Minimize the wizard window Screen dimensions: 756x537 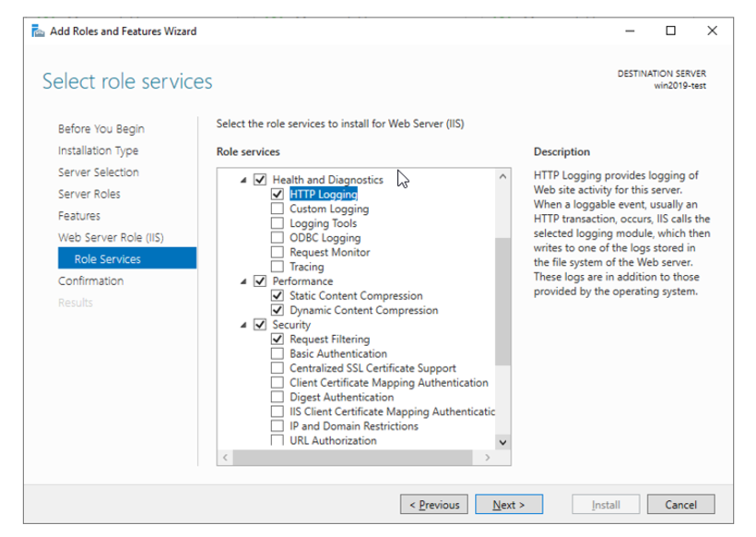[x=630, y=30]
